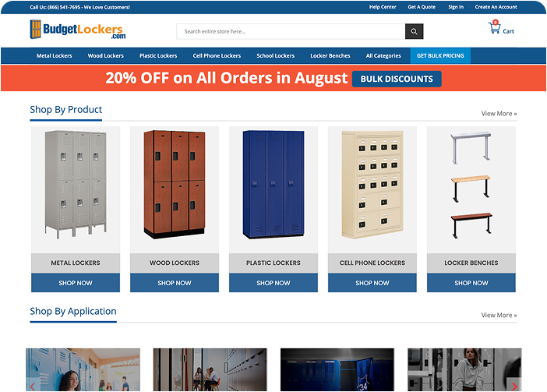Image resolution: width=547 pixels, height=392 pixels.
Task: Open the shopping cart icon
Action: coord(494,27)
